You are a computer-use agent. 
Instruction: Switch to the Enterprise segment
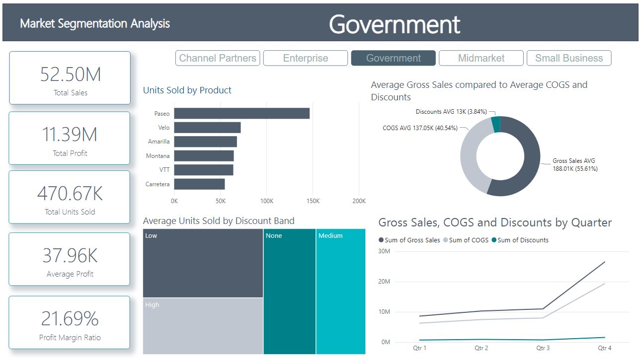point(305,58)
